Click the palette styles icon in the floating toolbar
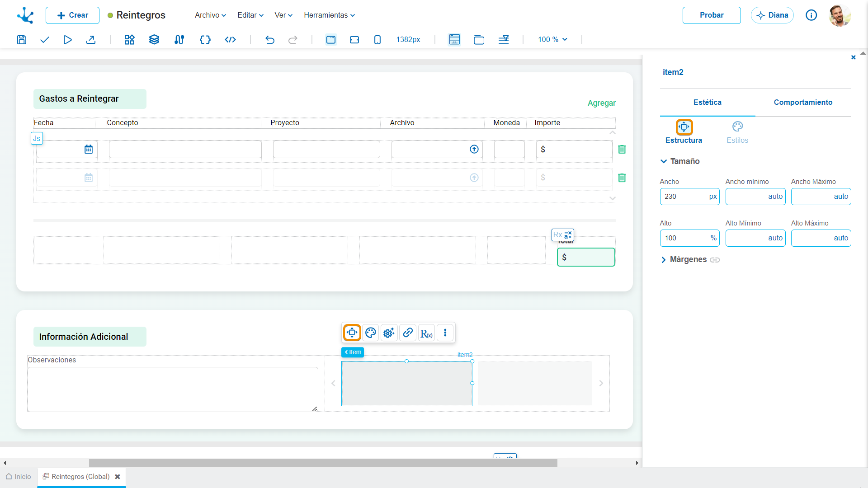The image size is (868, 488). click(x=371, y=333)
